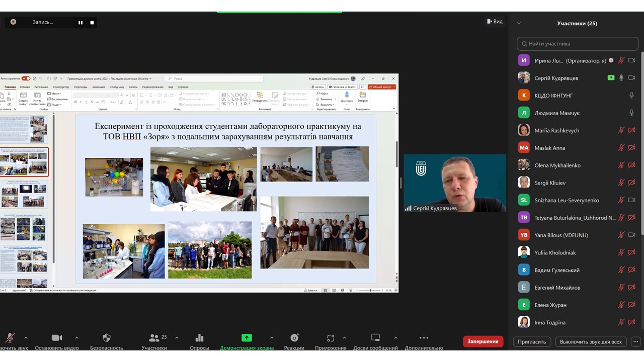Viewport: 644px width, 362px height.
Task: Toggle microphone unmute button
Action: point(10,338)
